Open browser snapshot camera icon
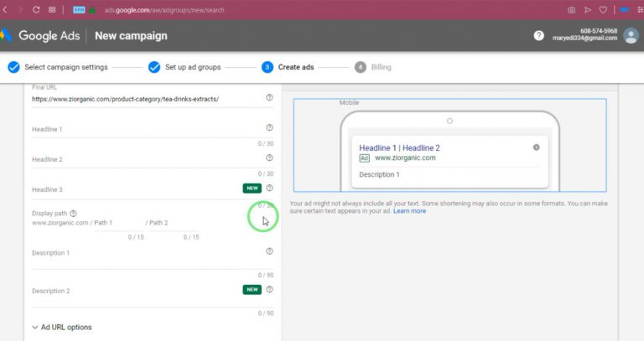The image size is (644, 341). [x=571, y=10]
